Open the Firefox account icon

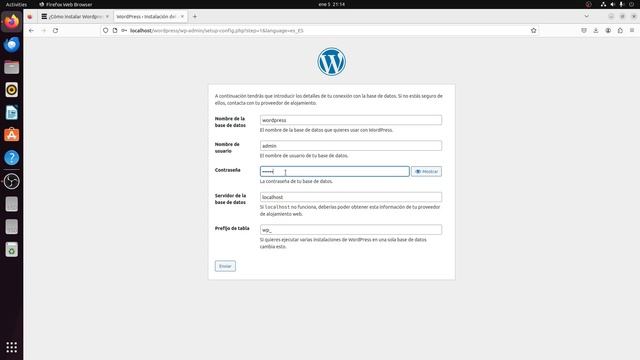pyautogui.click(x=608, y=31)
